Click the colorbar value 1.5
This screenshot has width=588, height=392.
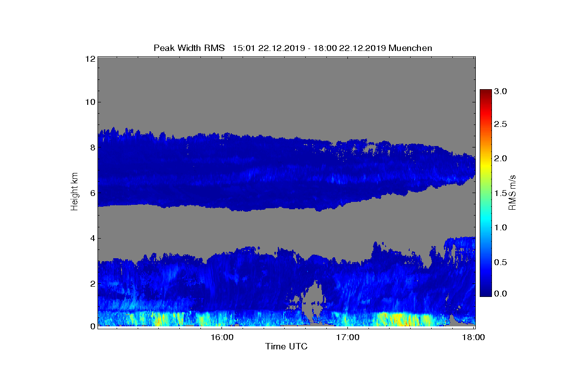point(500,194)
